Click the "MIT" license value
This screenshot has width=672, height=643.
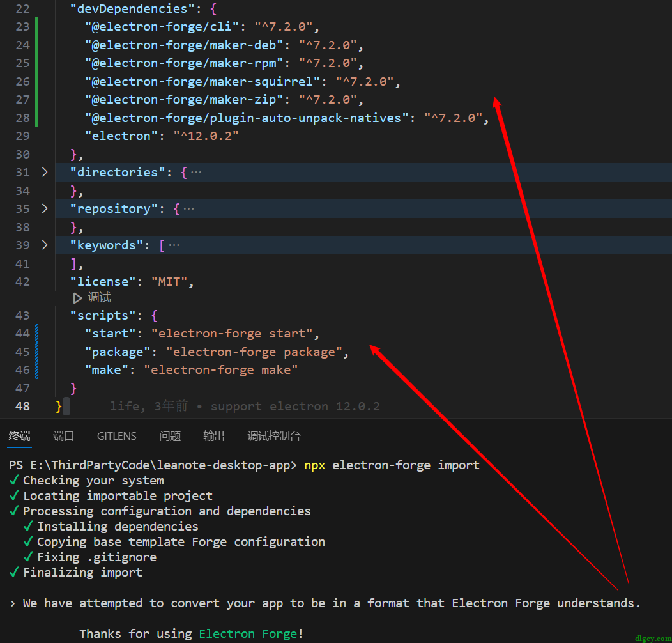(x=169, y=282)
